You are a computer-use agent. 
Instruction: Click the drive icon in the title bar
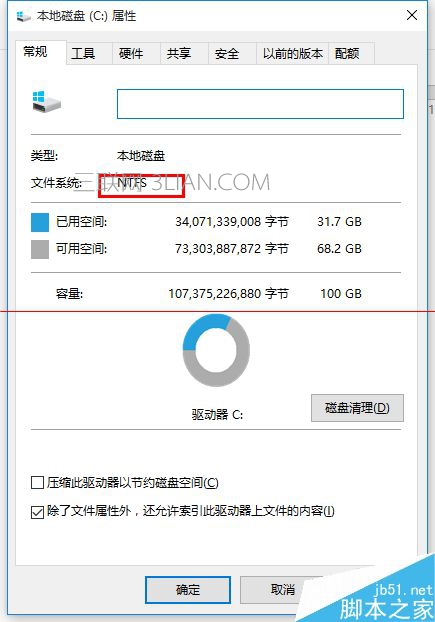[x=23, y=16]
